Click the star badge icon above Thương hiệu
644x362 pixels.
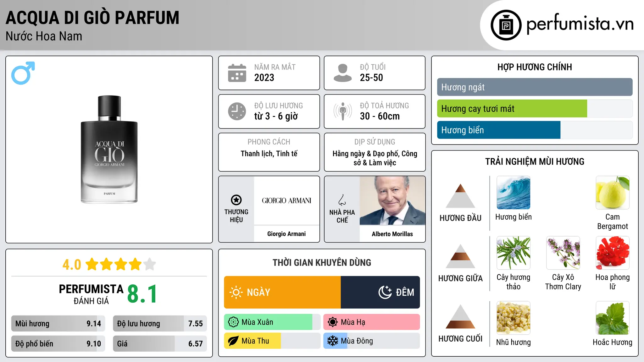[x=236, y=200]
